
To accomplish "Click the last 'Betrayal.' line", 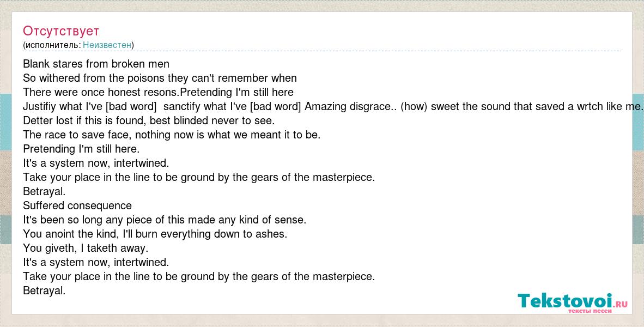I will click(x=44, y=290).
